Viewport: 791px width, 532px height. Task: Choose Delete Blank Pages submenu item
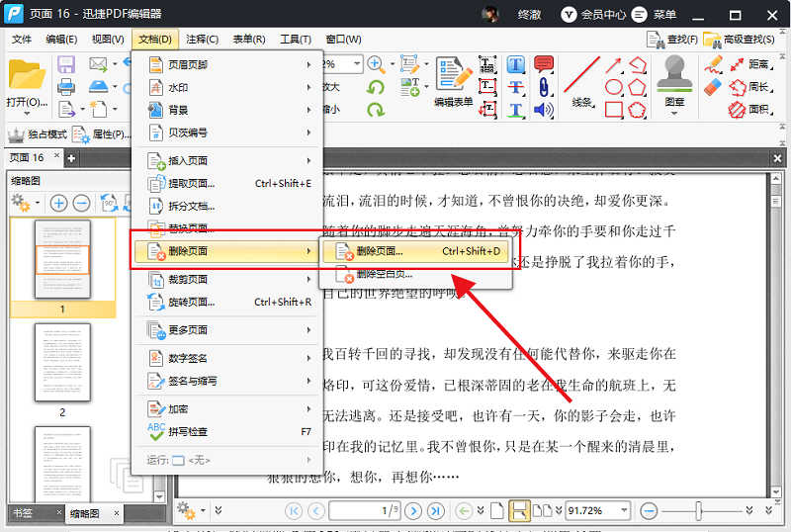pos(415,274)
